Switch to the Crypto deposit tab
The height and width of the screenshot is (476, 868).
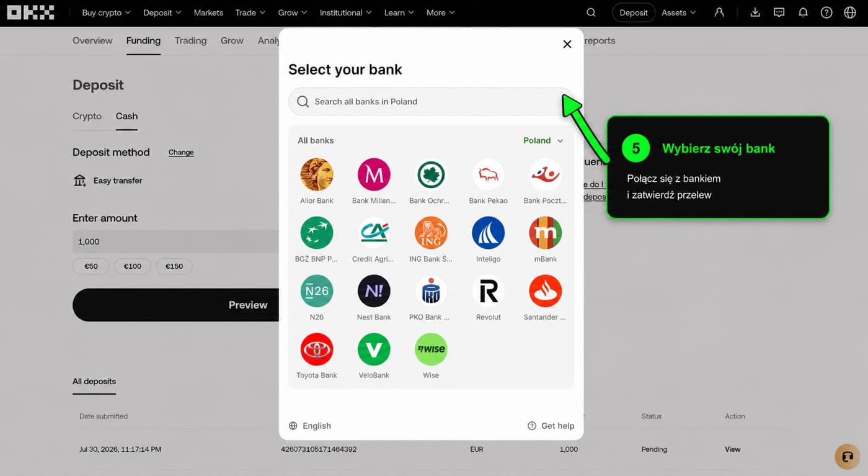[x=87, y=116]
